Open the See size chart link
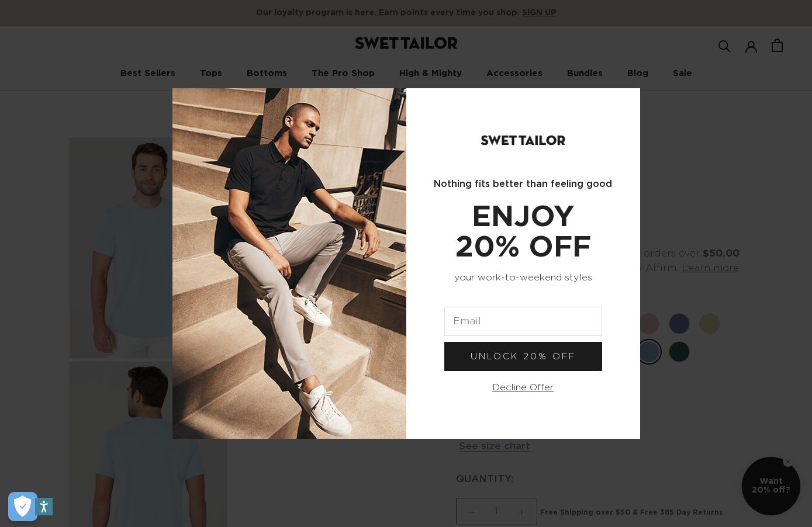This screenshot has height=527, width=812. pos(495,446)
